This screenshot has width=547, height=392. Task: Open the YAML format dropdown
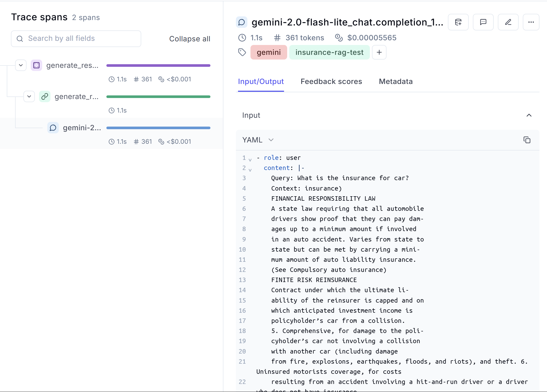pos(258,140)
